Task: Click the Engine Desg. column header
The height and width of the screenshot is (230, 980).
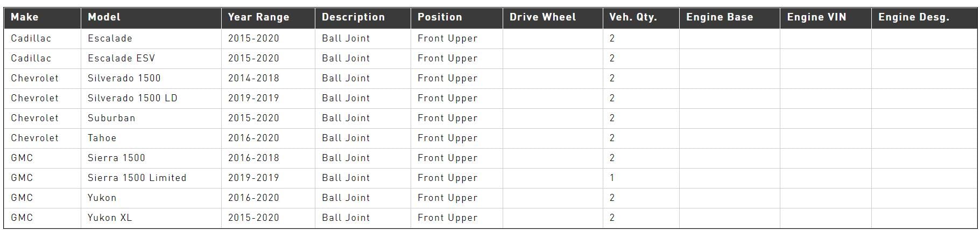Action: click(914, 17)
